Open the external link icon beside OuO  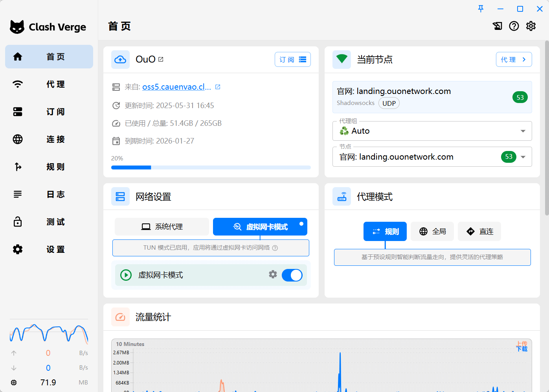coord(161,59)
